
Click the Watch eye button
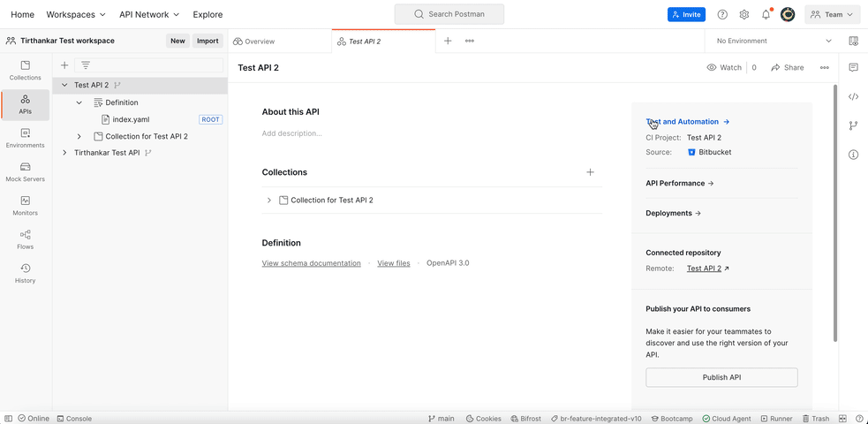[724, 67]
